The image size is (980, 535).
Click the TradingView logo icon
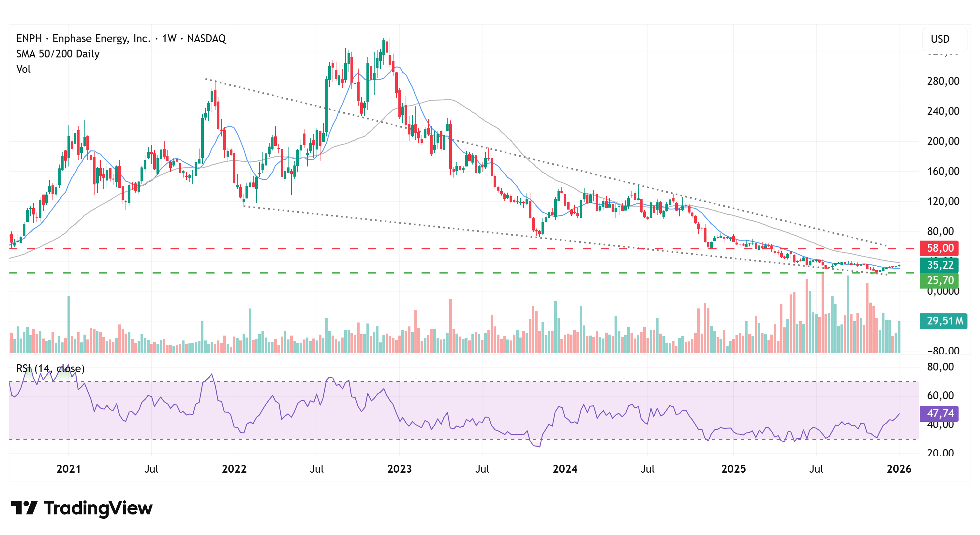tap(24, 508)
